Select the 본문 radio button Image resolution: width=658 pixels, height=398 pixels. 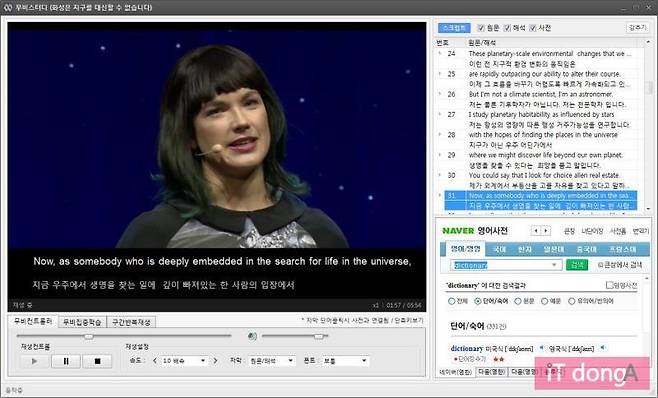point(518,301)
